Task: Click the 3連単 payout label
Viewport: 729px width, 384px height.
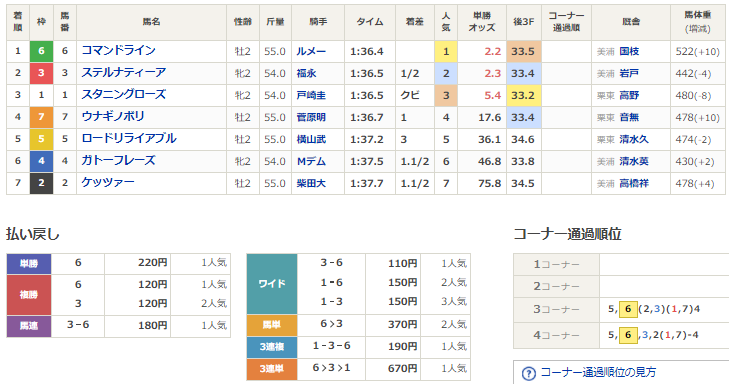Action: [272, 369]
